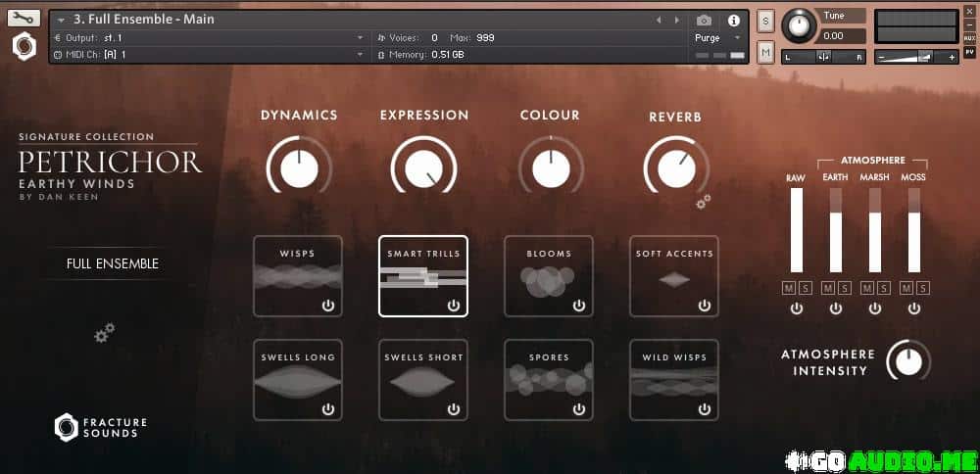Click the output volume slider
Image resolution: width=980 pixels, height=474 pixels.
point(916,57)
